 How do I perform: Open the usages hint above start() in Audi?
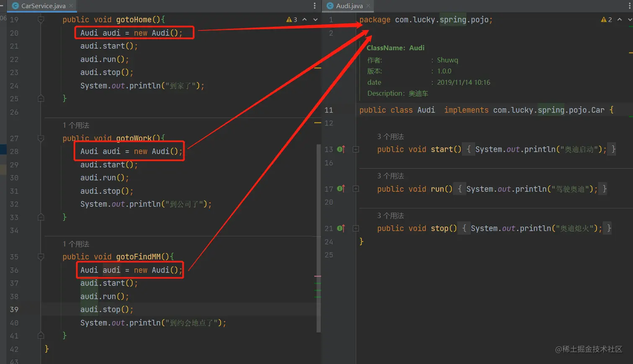(391, 136)
